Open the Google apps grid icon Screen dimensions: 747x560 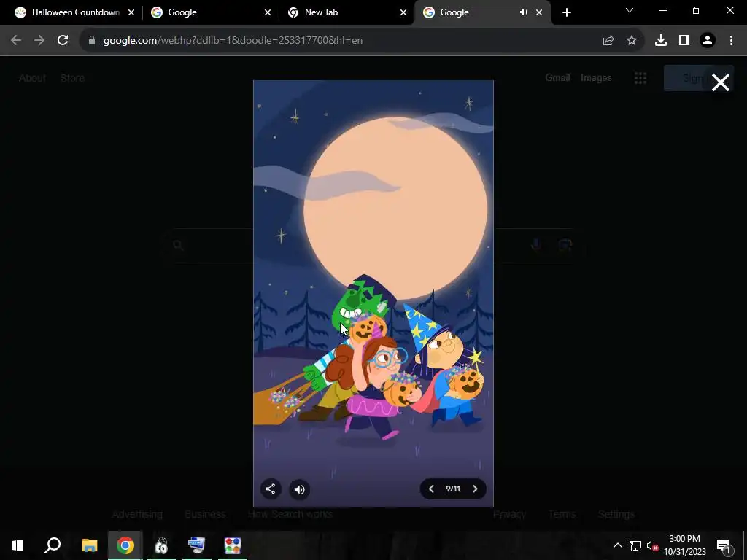640,78
